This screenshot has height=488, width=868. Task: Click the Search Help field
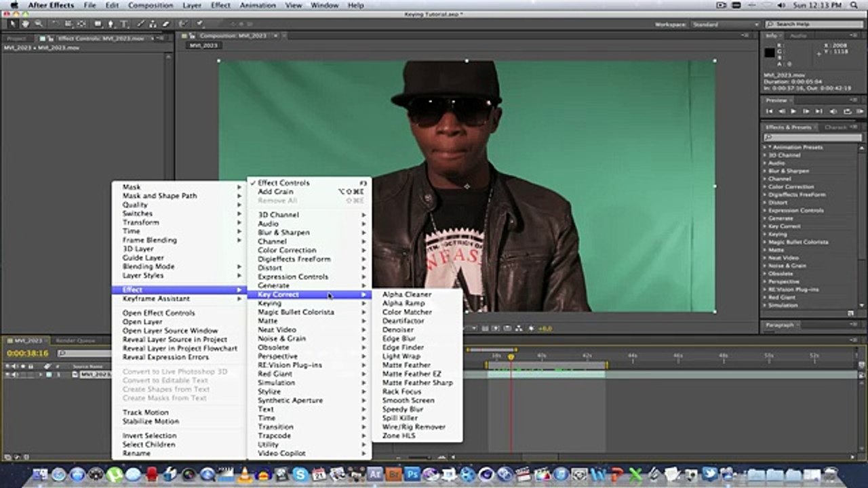(x=815, y=24)
